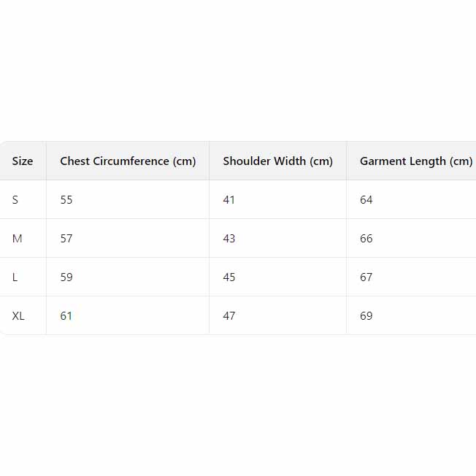Click shoulder width value 41

[x=229, y=200]
